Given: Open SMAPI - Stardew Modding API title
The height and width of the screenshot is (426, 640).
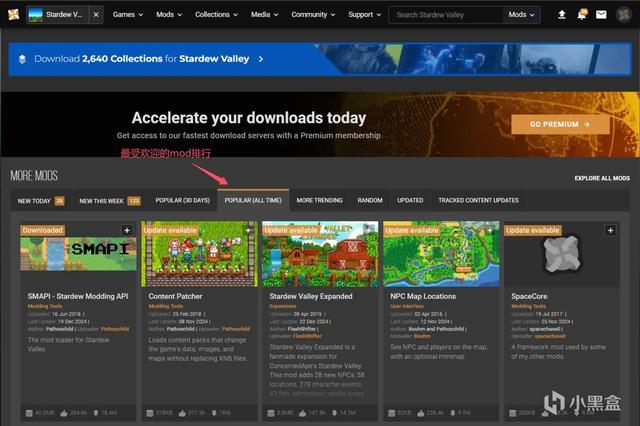Looking at the screenshot, I should [78, 296].
